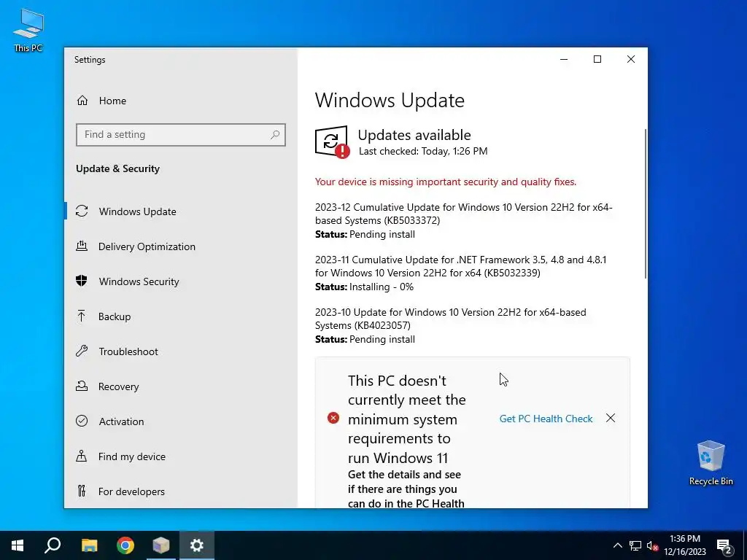The height and width of the screenshot is (560, 747).
Task: Open the clock and date flyout
Action: 685,545
